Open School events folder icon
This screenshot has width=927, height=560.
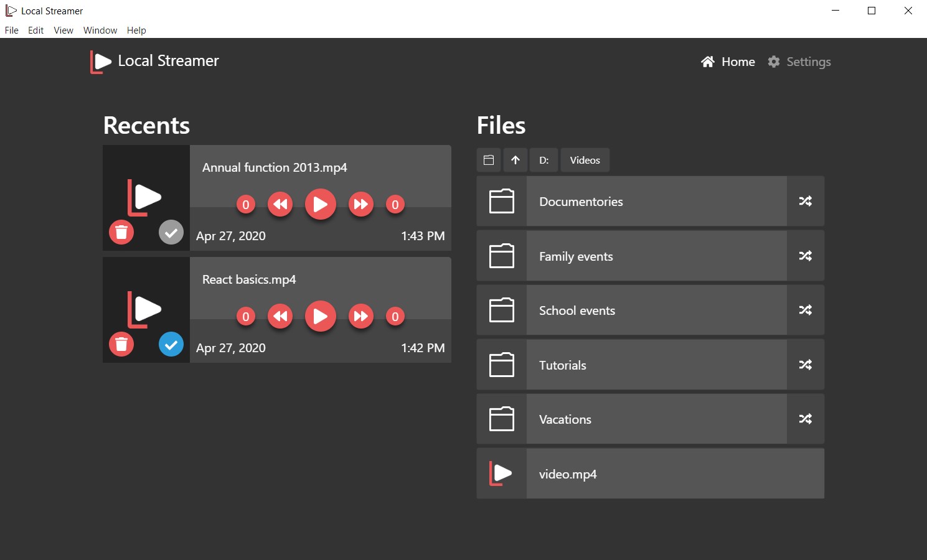click(502, 310)
